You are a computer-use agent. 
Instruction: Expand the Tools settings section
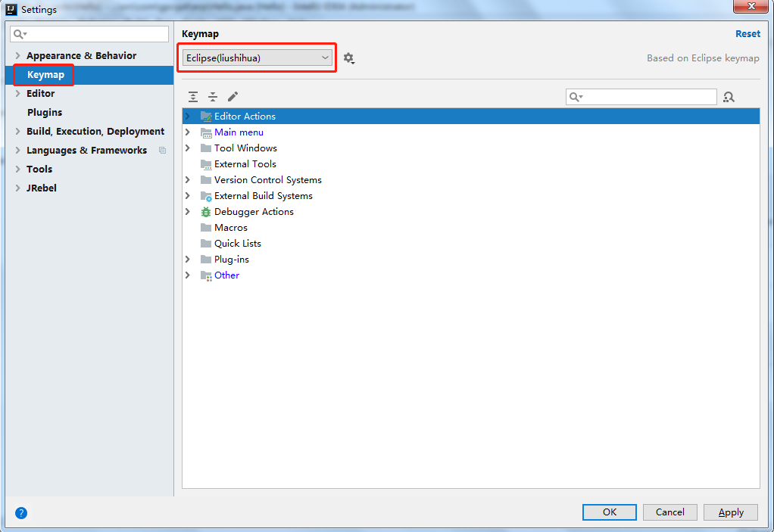(x=17, y=169)
